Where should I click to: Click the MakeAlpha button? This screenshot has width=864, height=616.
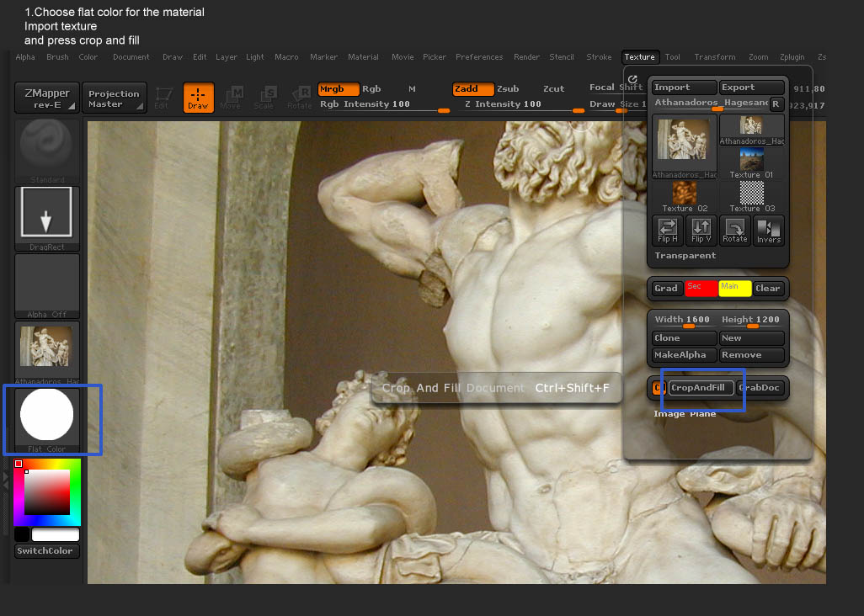[685, 355]
